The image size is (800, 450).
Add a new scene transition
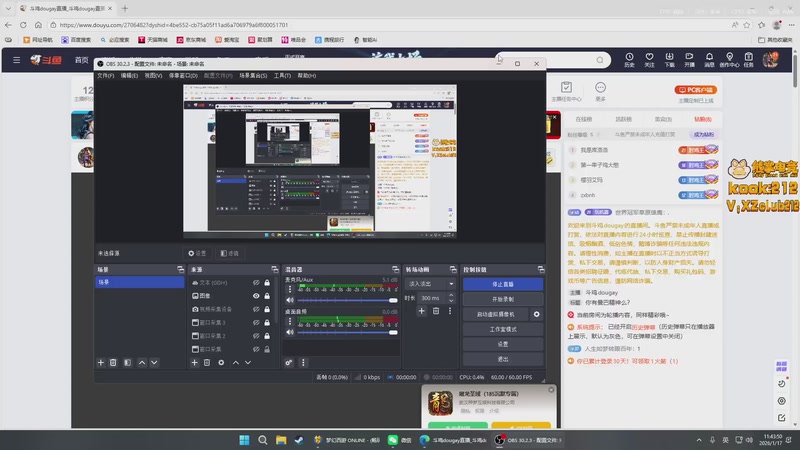[421, 310]
